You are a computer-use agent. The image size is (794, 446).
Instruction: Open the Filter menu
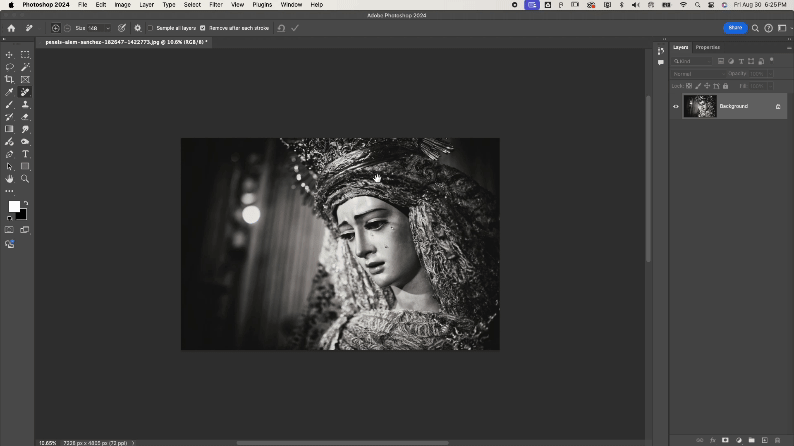point(216,5)
